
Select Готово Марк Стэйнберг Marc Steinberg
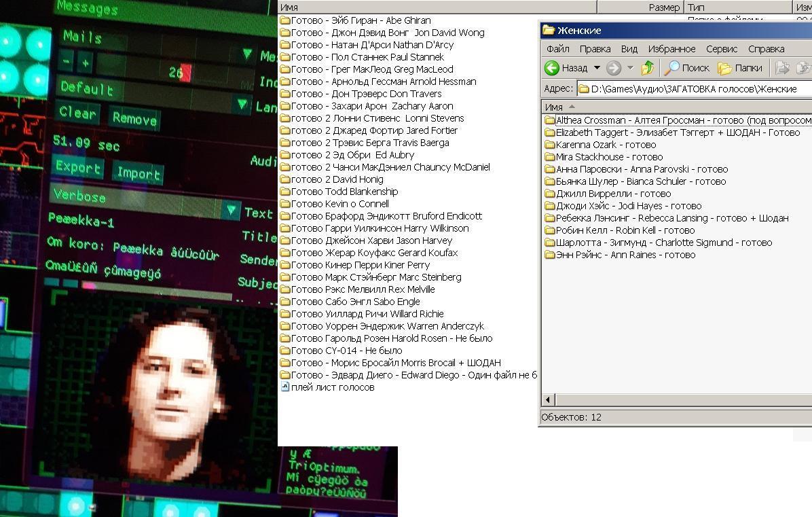(x=376, y=277)
